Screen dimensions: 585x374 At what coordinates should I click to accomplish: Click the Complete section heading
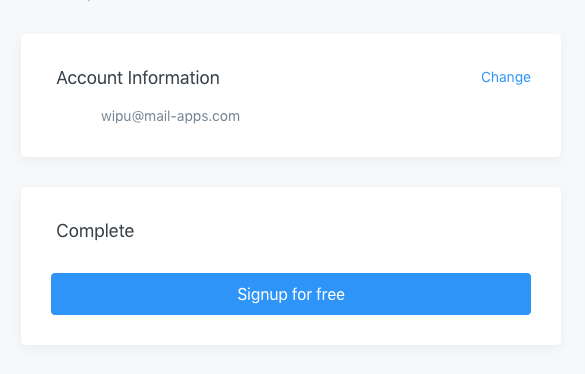coord(95,231)
